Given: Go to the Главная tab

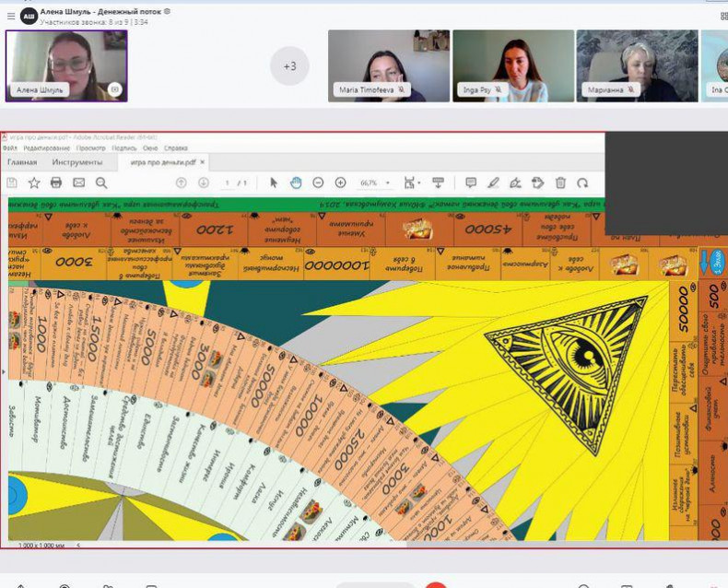Looking at the screenshot, I should [22, 162].
